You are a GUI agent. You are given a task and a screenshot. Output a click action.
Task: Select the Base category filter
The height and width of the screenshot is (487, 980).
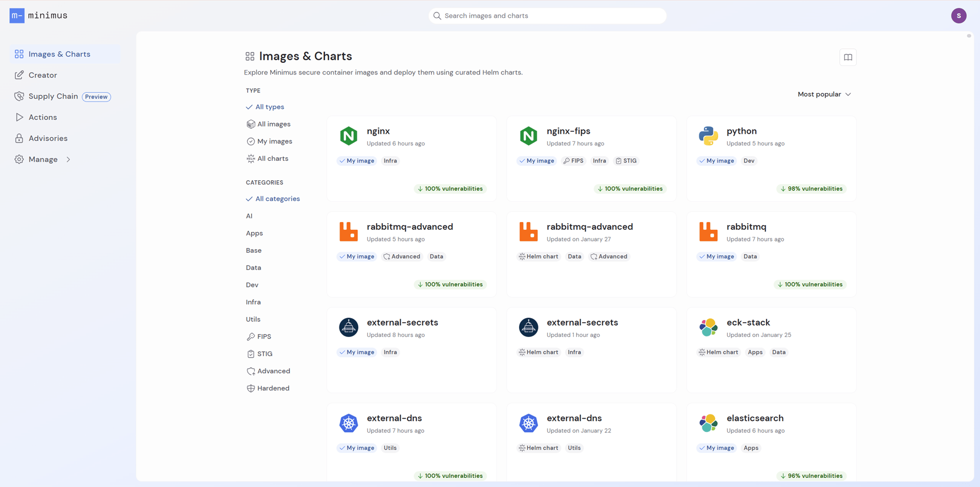pyautogui.click(x=254, y=251)
